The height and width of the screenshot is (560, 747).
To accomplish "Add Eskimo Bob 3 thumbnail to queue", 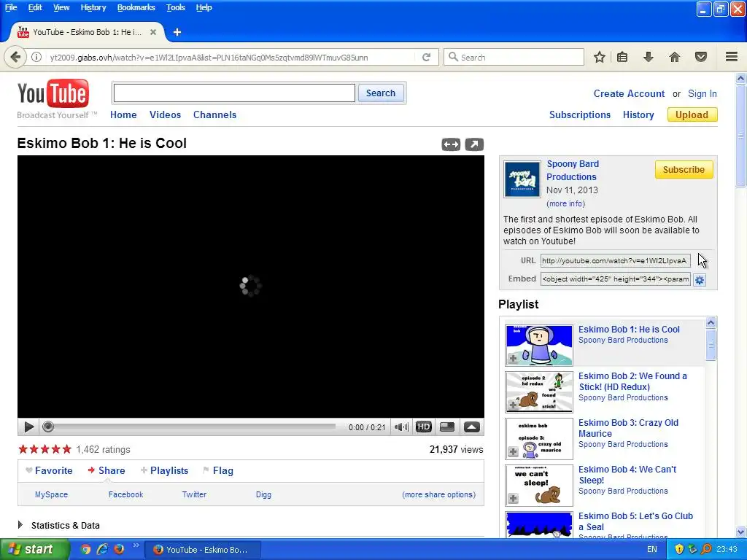I will click(513, 452).
